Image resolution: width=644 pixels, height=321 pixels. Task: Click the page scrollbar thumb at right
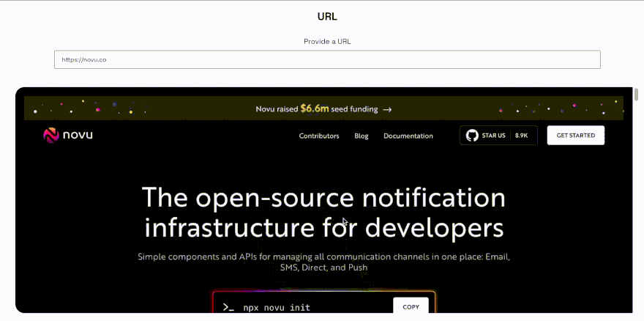coord(636,95)
